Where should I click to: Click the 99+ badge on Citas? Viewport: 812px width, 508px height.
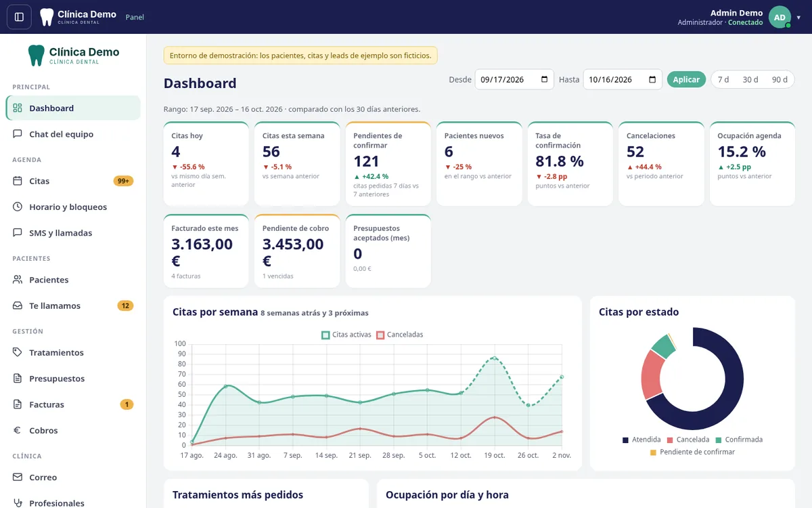(x=123, y=181)
